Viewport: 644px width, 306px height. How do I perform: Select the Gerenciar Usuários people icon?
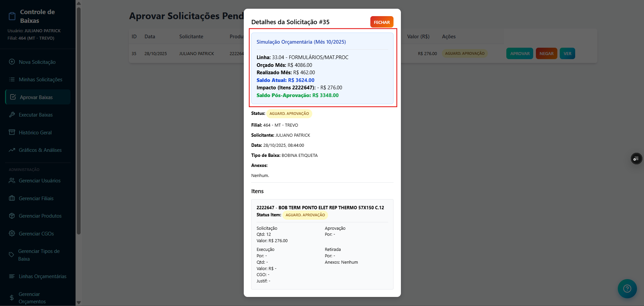coord(12,180)
